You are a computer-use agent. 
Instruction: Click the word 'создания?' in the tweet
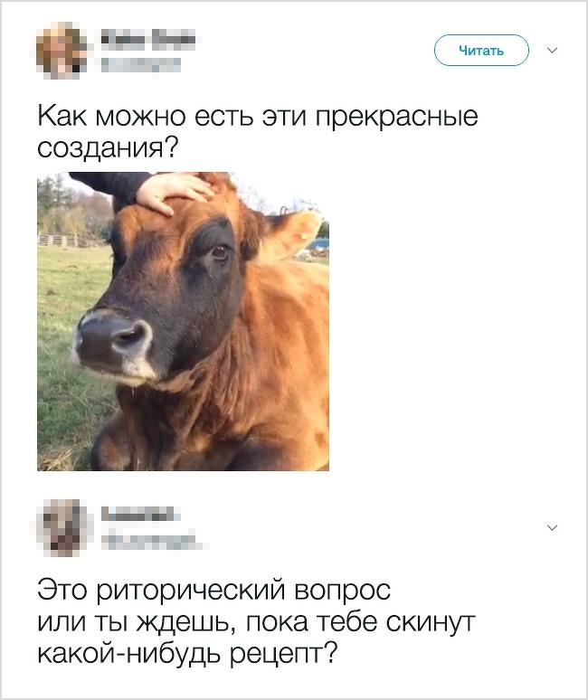tap(107, 147)
